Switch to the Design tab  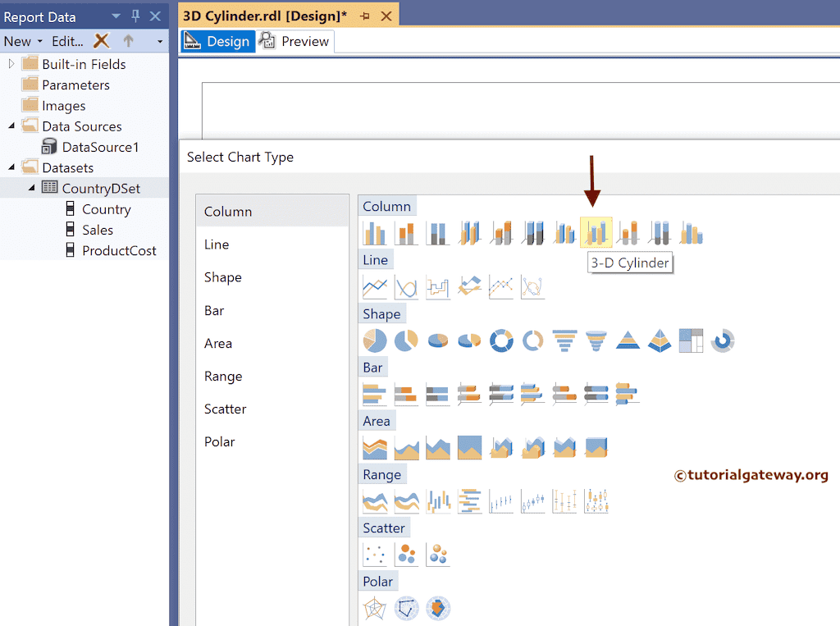point(217,41)
